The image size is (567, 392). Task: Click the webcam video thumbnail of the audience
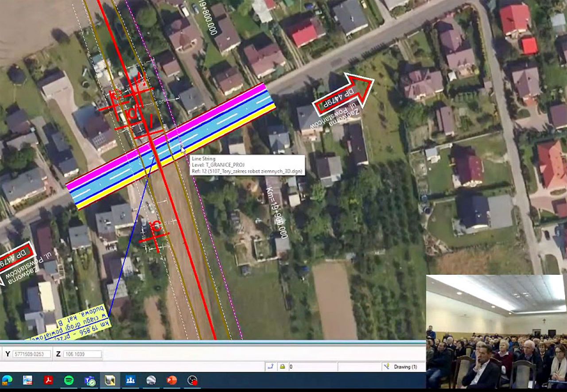496,331
